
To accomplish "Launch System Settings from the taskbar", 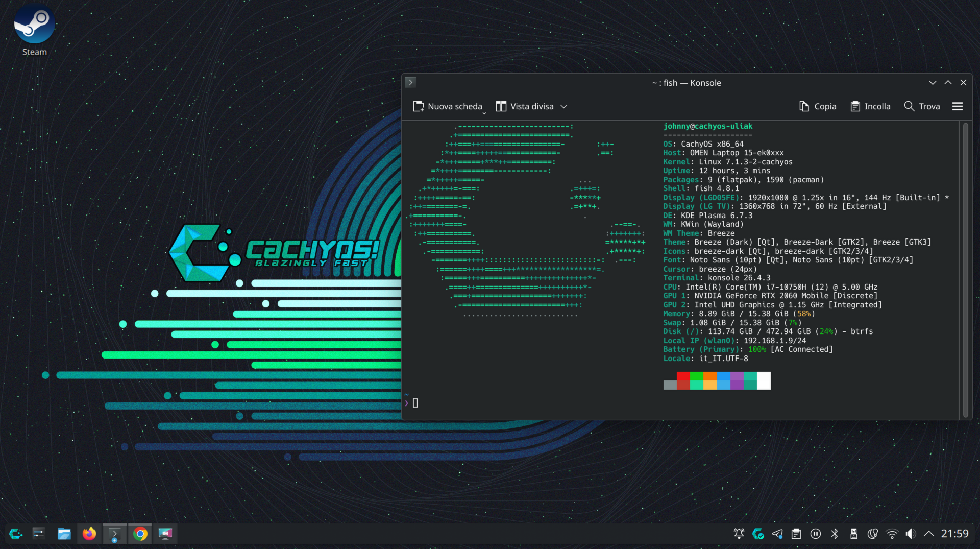I will [39, 534].
